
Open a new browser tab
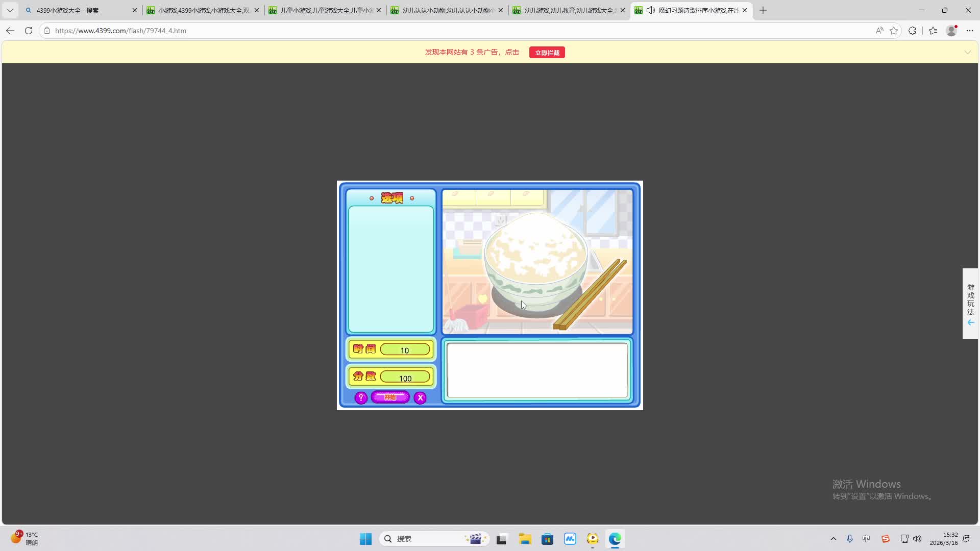[x=763, y=10]
